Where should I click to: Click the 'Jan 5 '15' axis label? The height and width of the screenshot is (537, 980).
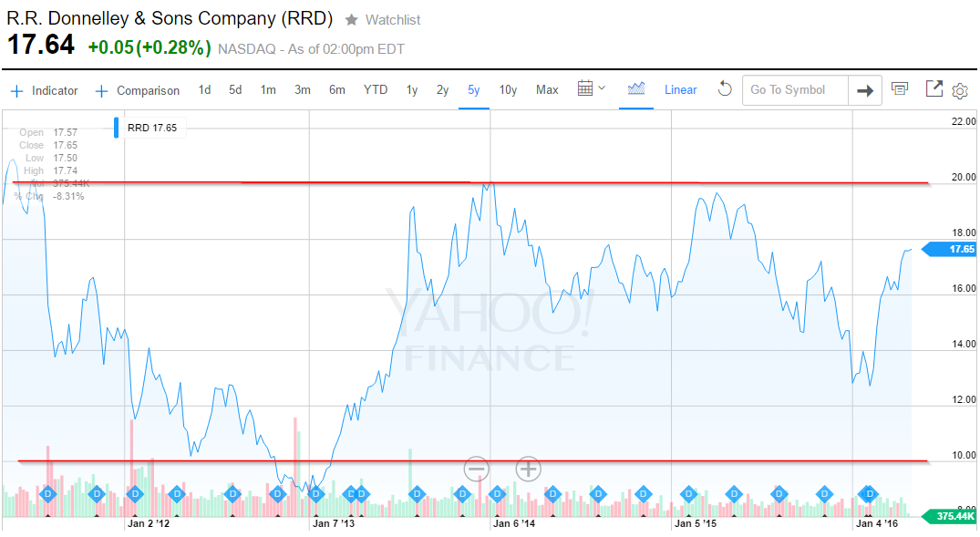[x=696, y=524]
